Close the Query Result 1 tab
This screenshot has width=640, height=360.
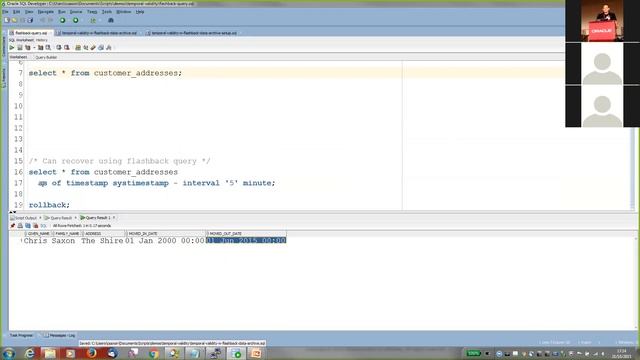[114, 218]
